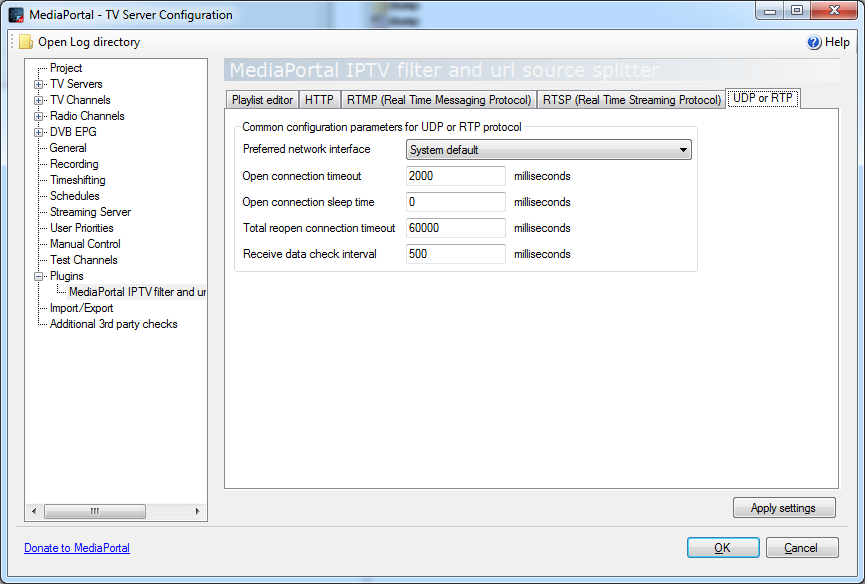
Task: Click the tree horizontal scrollbar thumb
Action: tap(95, 511)
